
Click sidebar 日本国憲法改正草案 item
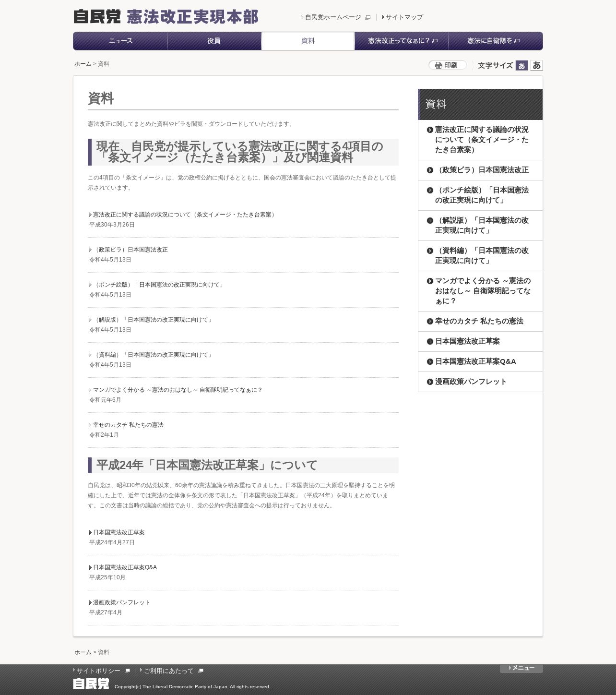click(480, 341)
